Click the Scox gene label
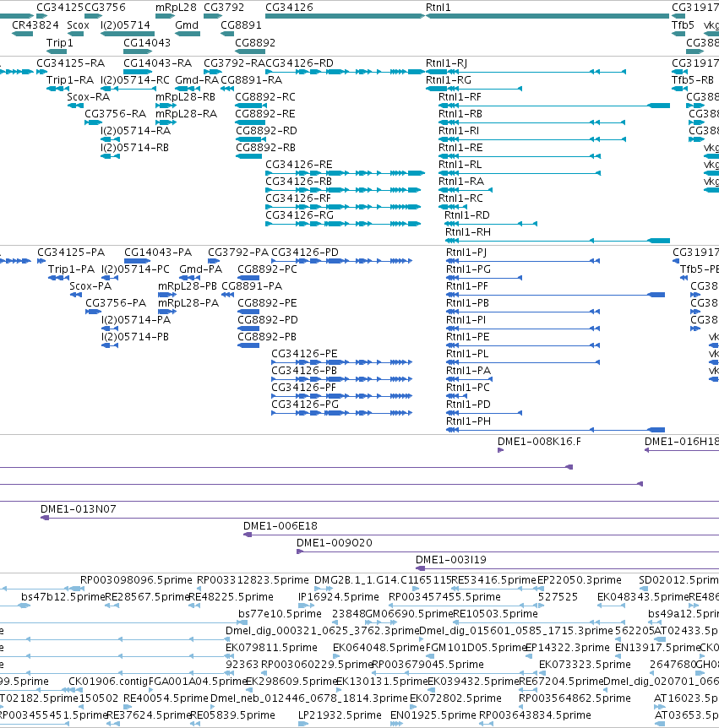The width and height of the screenshot is (719, 728). point(78,25)
